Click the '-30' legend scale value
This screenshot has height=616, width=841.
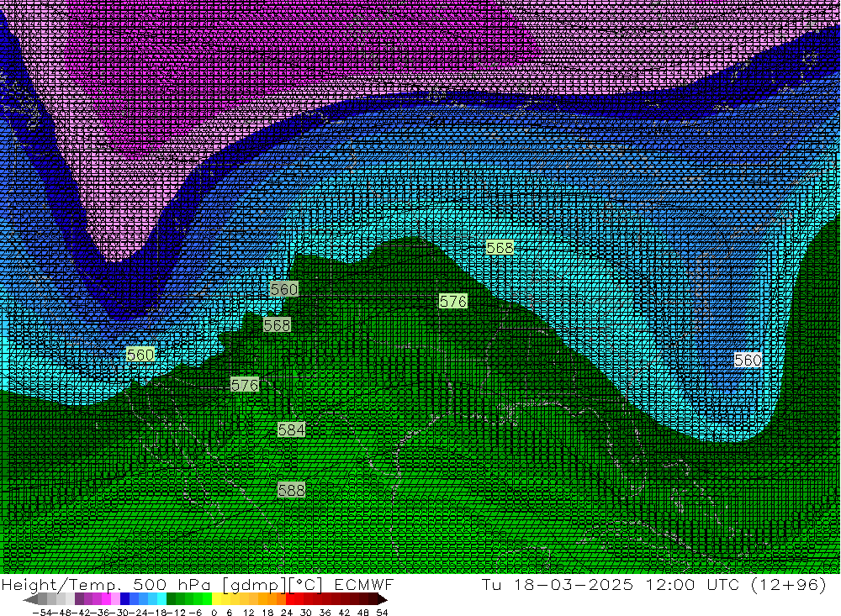[119, 613]
